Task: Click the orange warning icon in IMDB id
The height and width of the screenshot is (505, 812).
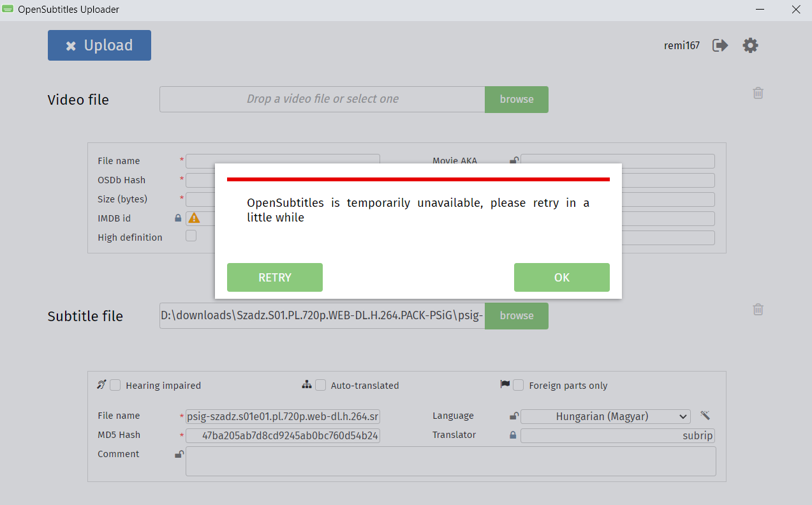Action: coord(194,218)
